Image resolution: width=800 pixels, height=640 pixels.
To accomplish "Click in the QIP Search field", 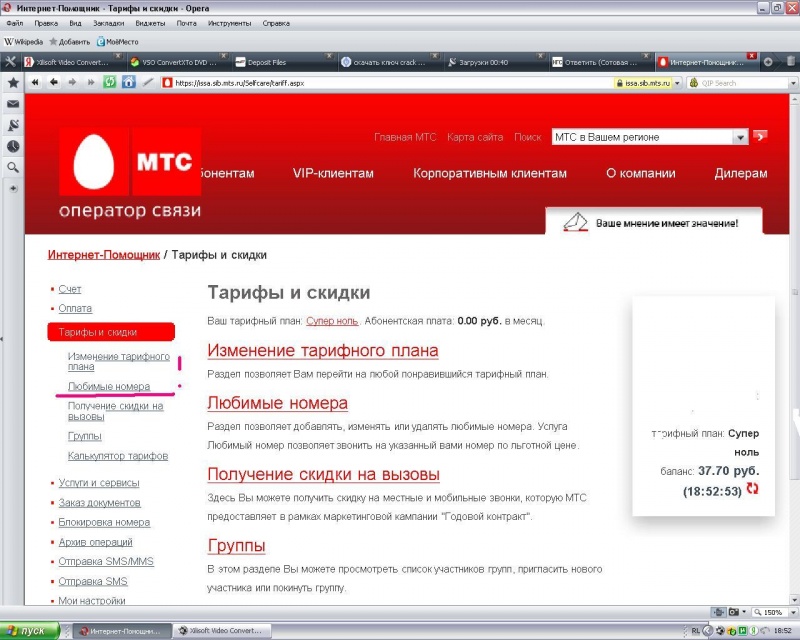I will click(x=740, y=83).
